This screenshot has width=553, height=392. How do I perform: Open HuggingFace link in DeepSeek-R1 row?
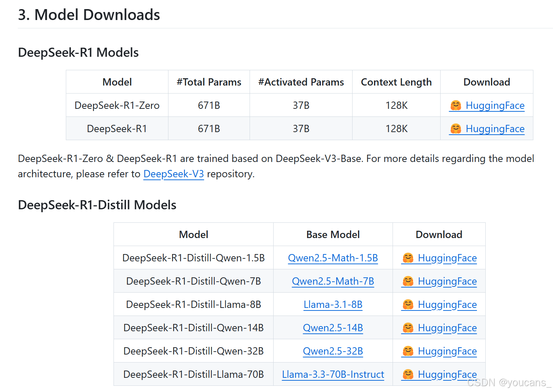(487, 129)
